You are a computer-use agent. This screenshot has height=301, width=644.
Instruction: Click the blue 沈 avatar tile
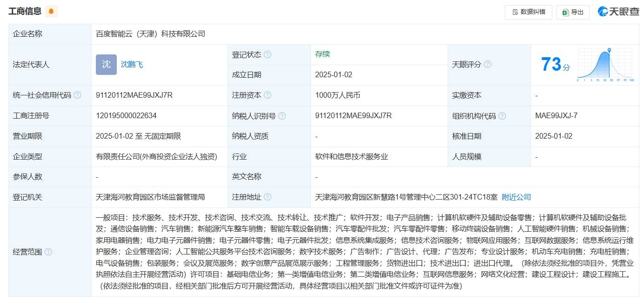tap(106, 65)
